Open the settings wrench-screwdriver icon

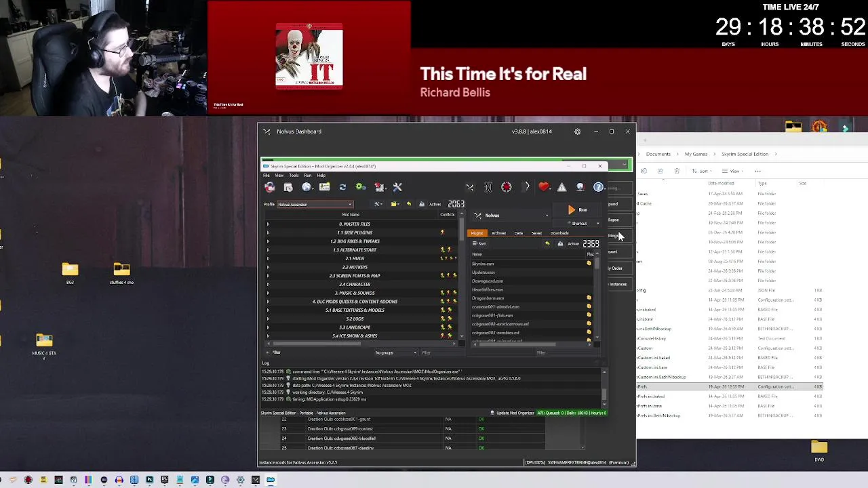pos(397,187)
